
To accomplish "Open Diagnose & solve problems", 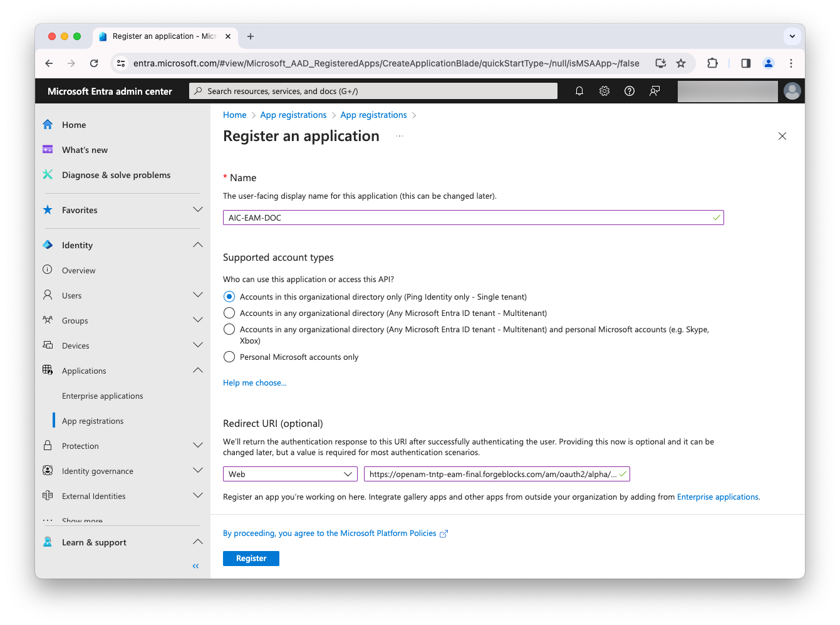I will pos(116,174).
